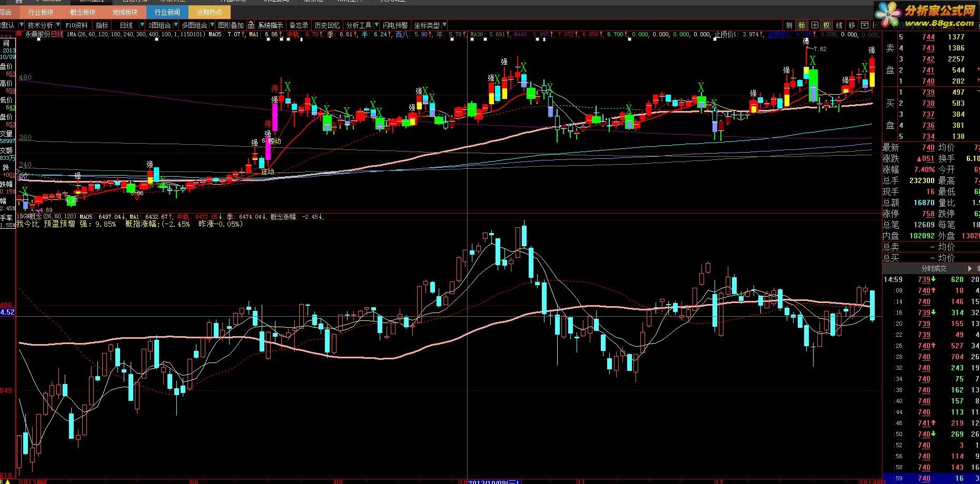This screenshot has height=484, width=980.
Task: Open the yellow 近期热点 tab
Action: click(x=209, y=12)
